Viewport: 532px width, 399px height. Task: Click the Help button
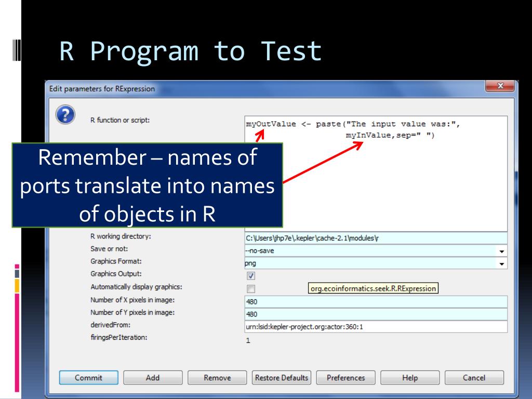(410, 378)
